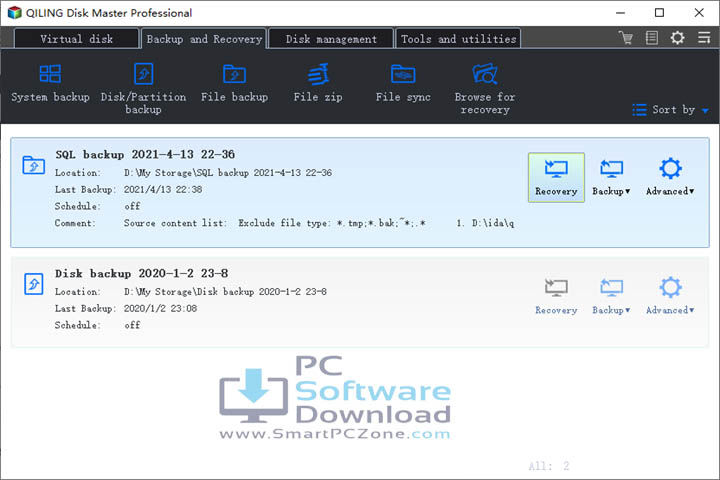Go to the Disk management tab
Image resolution: width=720 pixels, height=480 pixels.
tap(331, 39)
